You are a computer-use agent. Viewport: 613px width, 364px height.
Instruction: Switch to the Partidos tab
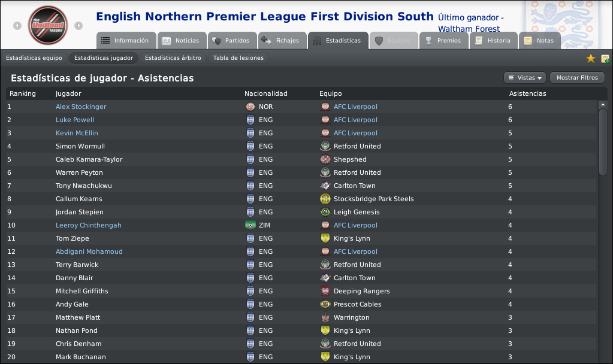click(232, 41)
